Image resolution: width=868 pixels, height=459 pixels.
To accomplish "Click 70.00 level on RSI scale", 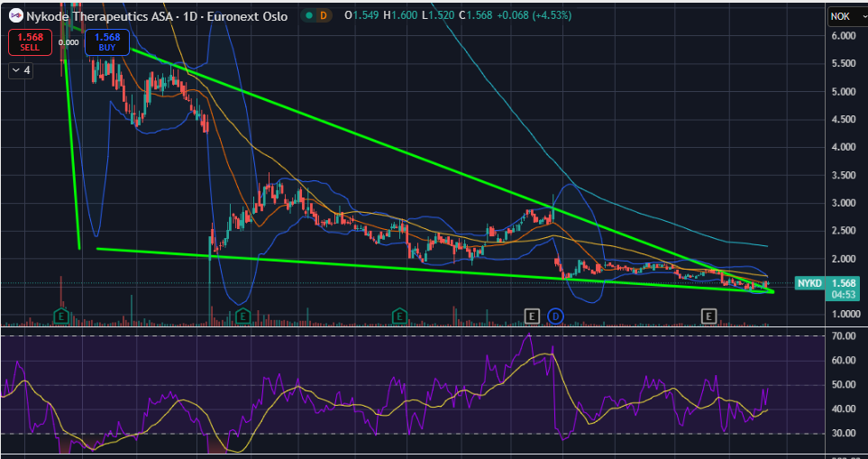I will coord(843,336).
